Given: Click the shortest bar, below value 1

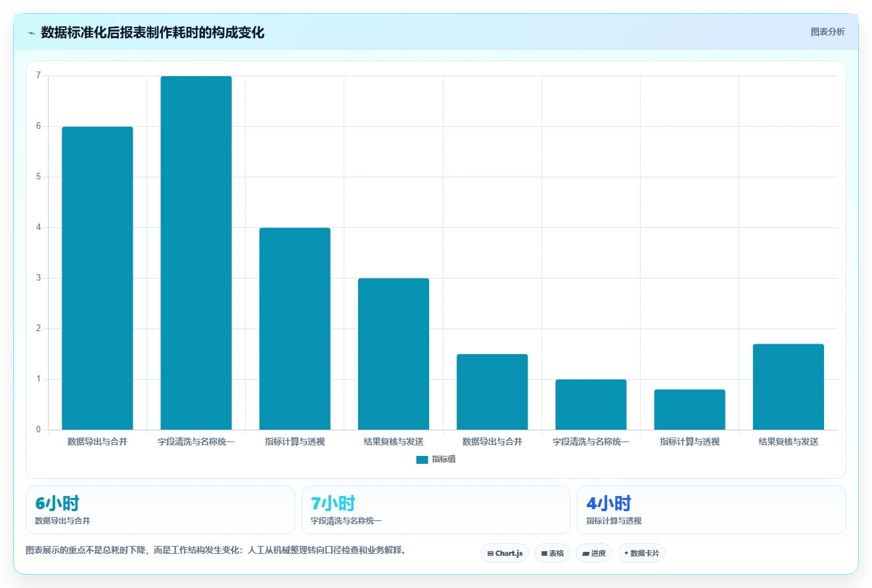Looking at the screenshot, I should 689,409.
